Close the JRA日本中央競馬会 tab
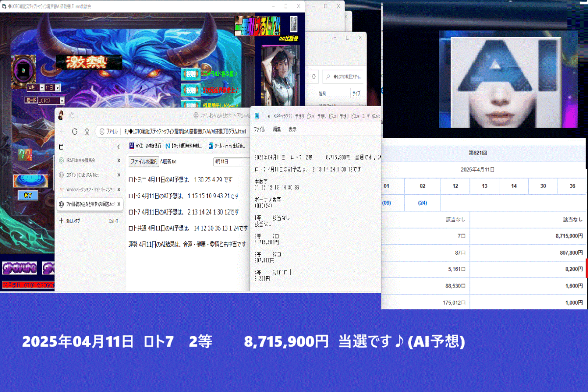The image size is (588, 392). 119,160
